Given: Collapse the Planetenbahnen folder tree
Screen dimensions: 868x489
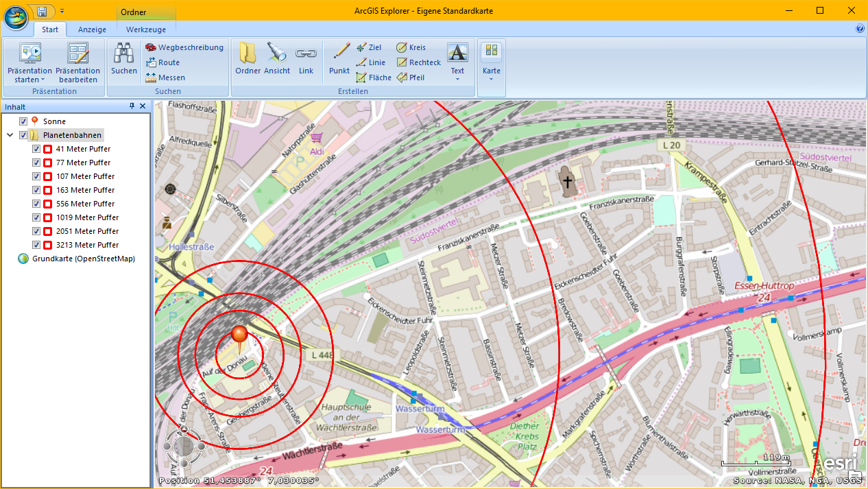Looking at the screenshot, I should click(10, 135).
